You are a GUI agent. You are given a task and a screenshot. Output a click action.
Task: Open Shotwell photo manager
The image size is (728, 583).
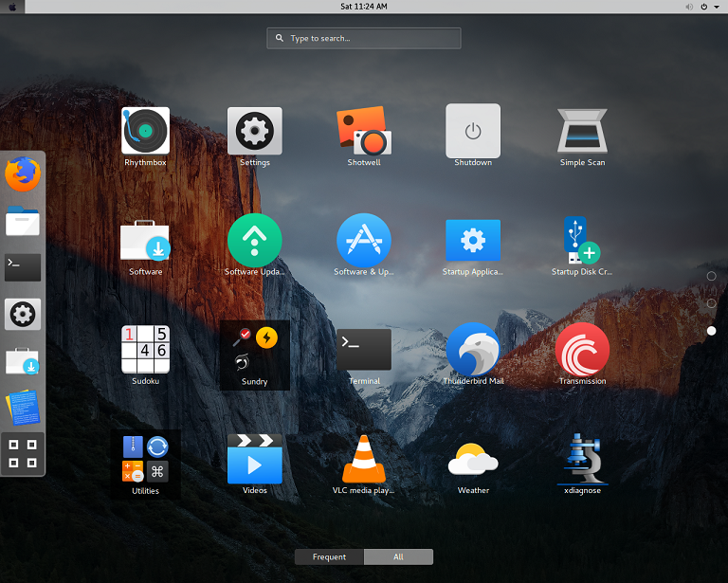point(364,132)
